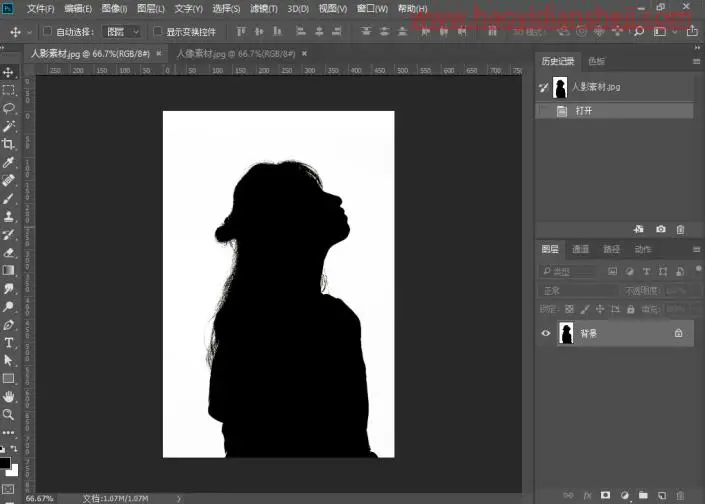
Task: Toggle pixel layer filter icon
Action: click(x=612, y=271)
